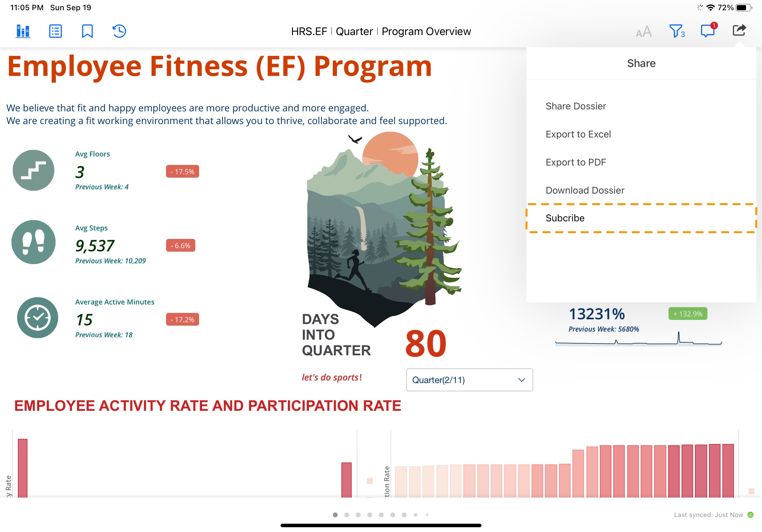Image resolution: width=762 pixels, height=532 pixels.
Task: Tap the Avg Steps footprints icon
Action: (34, 242)
